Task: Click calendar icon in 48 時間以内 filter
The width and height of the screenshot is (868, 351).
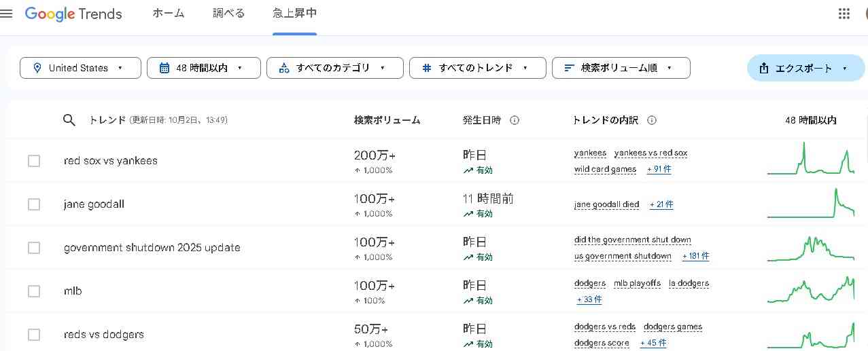Action: [x=164, y=68]
